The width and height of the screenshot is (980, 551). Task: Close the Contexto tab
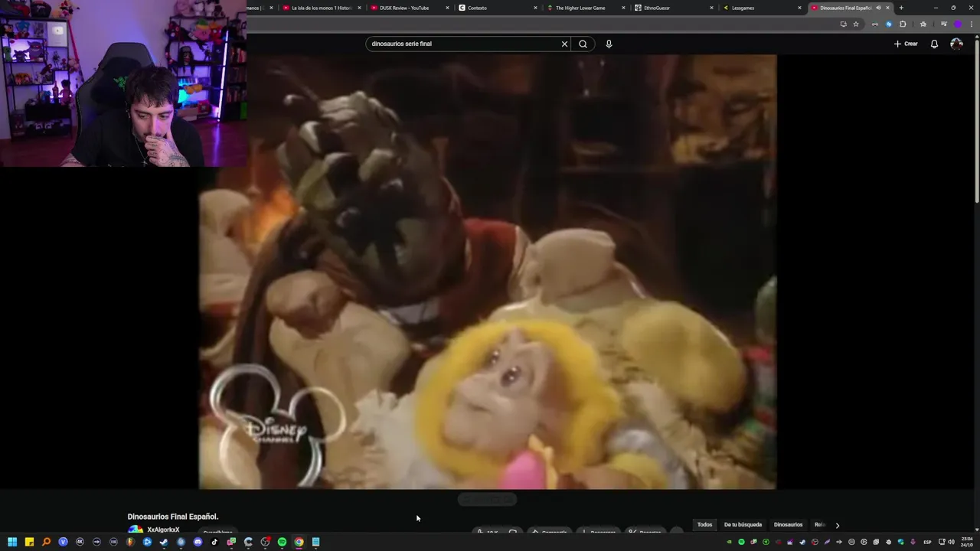535,8
